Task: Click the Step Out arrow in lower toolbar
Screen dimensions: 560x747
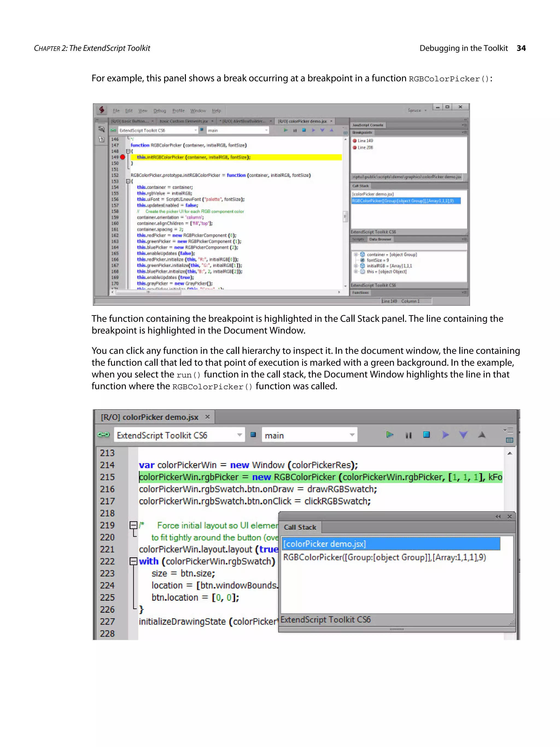Action: 482,435
